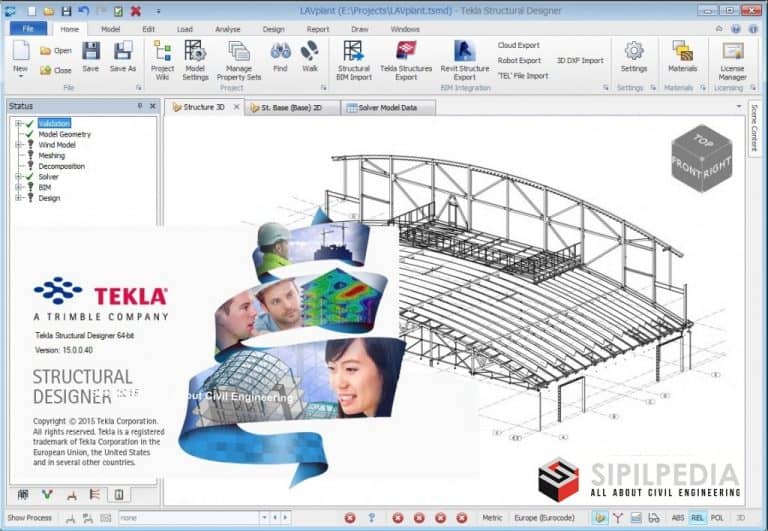This screenshot has width=768, height=531.
Task: Click the green check Validate quick access icon
Action: coord(118,11)
